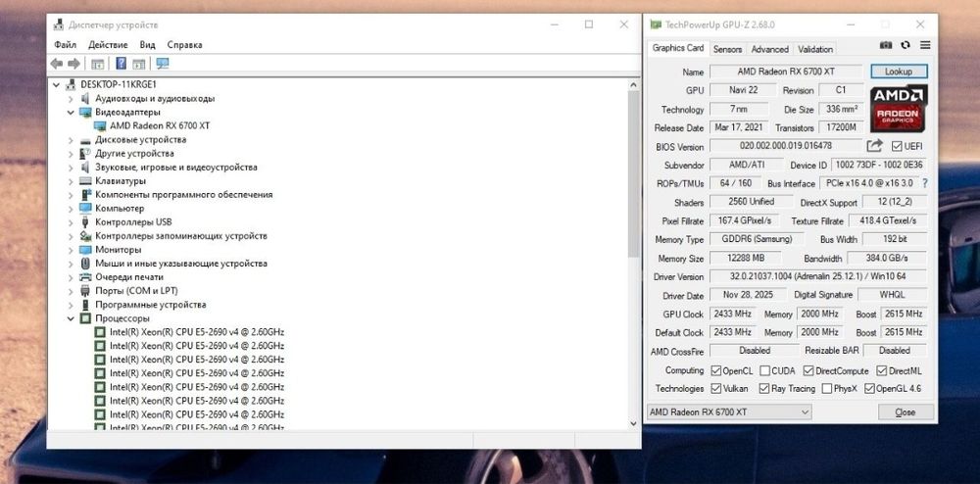Click the DESKTOP-11KRGE1 computer icon
This screenshot has width=980, height=484.
(x=71, y=84)
